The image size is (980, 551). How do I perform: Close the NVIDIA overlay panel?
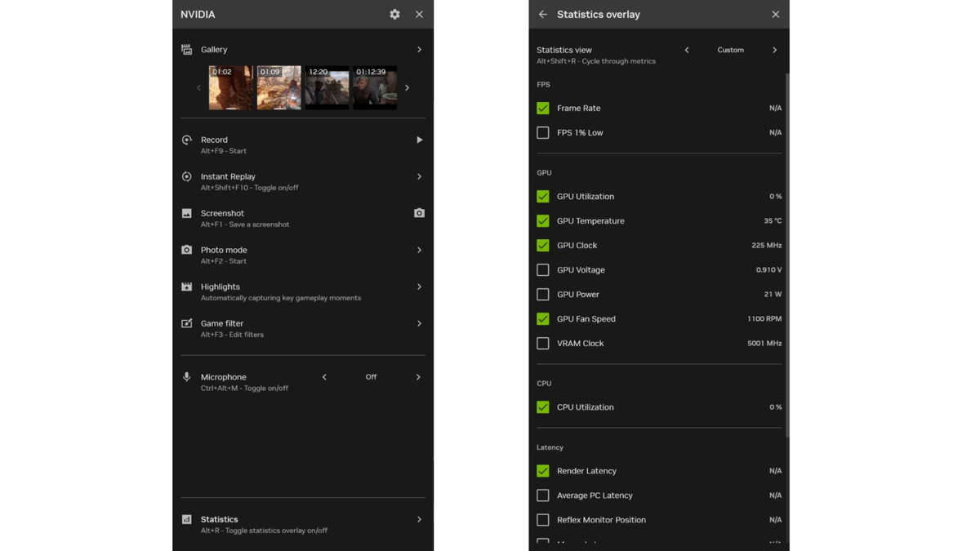click(419, 14)
